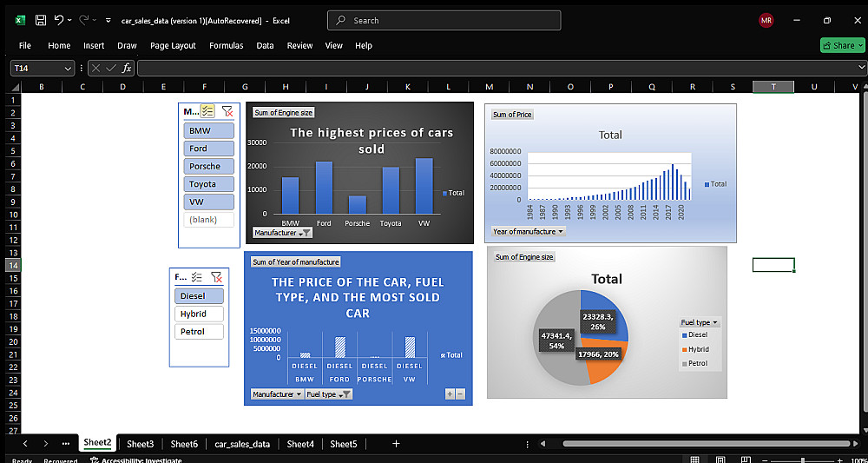This screenshot has width=868, height=463.
Task: Click the Redo arrow icon
Action: point(84,20)
